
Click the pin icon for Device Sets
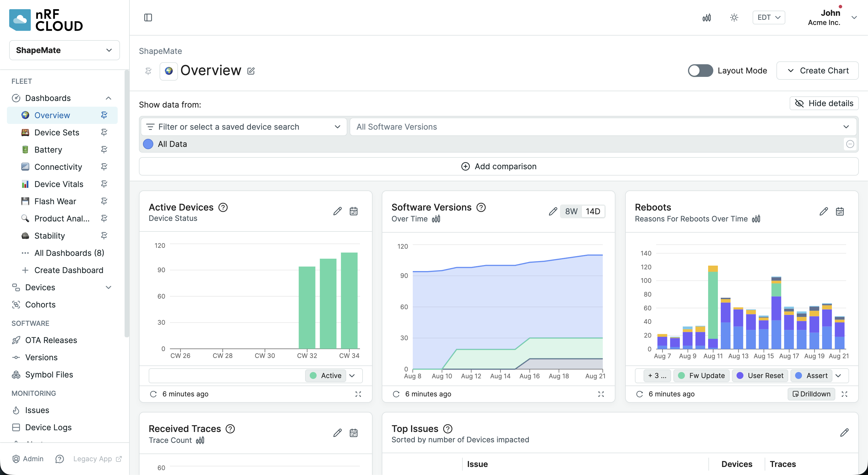coord(104,132)
